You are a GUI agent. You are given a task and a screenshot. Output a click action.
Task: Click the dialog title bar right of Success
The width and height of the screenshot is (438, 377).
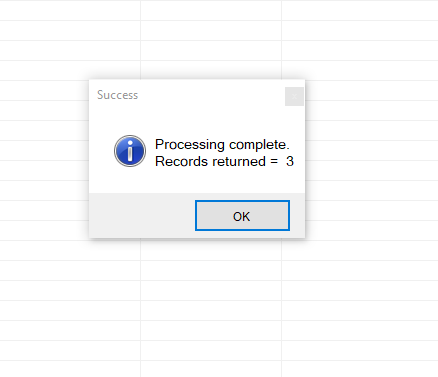pos(211,95)
